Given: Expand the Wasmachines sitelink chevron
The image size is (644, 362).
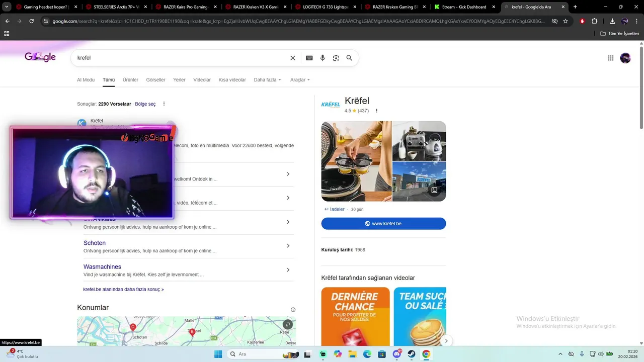Looking at the screenshot, I should [288, 270].
